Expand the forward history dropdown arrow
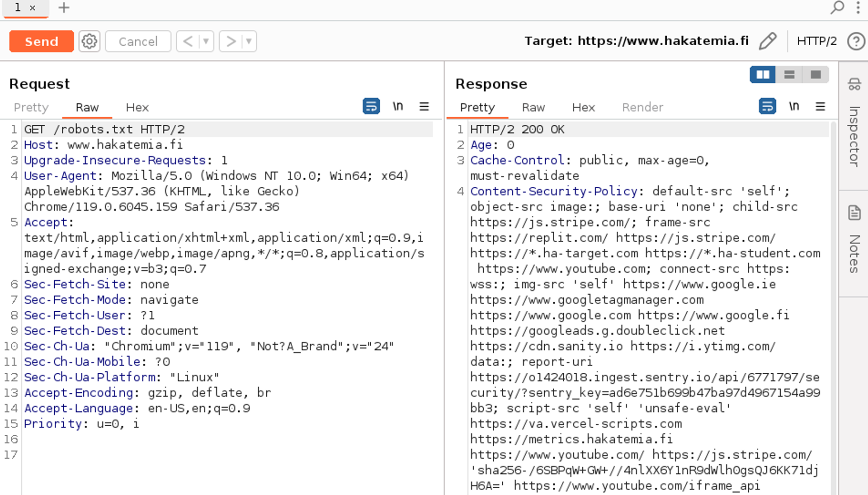868x495 pixels. (x=249, y=41)
